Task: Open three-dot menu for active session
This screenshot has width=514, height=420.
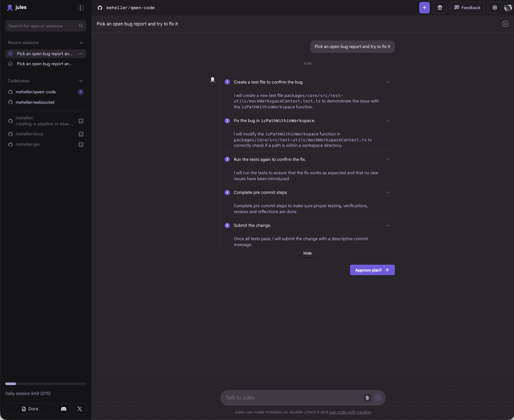Action: coord(80,54)
